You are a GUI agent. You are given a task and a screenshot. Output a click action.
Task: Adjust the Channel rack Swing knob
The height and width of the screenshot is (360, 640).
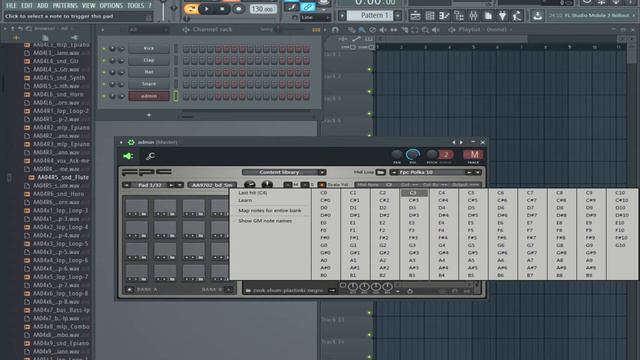point(278,29)
